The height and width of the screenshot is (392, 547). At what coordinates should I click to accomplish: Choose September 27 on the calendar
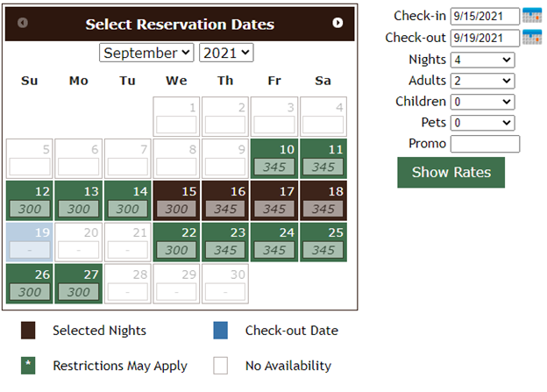pyautogui.click(x=79, y=285)
